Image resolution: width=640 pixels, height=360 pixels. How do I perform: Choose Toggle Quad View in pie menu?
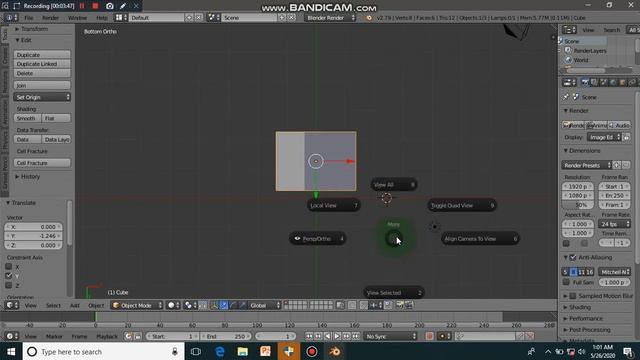462,205
